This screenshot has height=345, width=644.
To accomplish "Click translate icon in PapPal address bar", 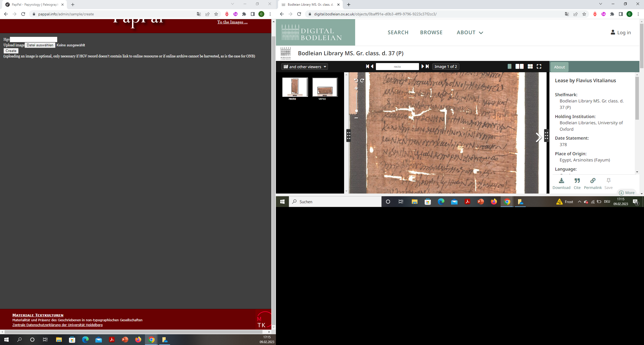I will pyautogui.click(x=199, y=14).
